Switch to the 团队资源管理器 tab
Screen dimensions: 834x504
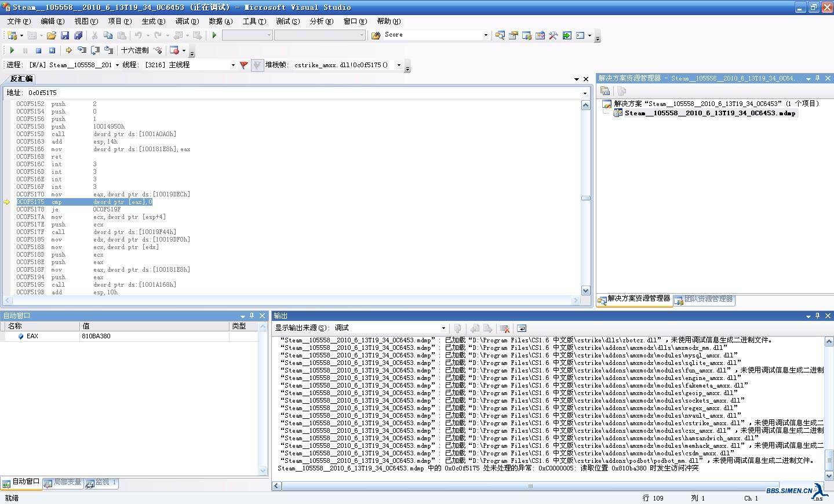pyautogui.click(x=704, y=300)
